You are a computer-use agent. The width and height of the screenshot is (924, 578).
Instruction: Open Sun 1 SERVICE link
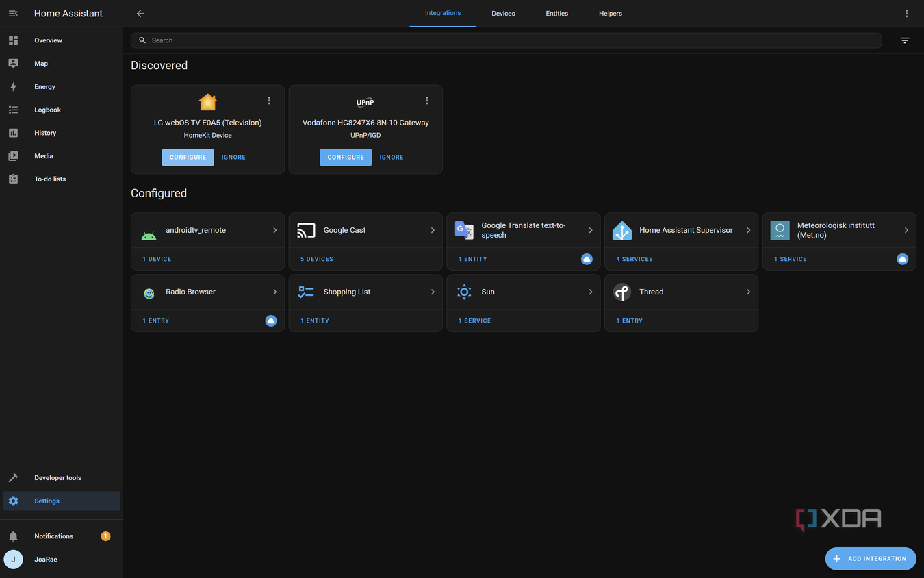pyautogui.click(x=474, y=321)
